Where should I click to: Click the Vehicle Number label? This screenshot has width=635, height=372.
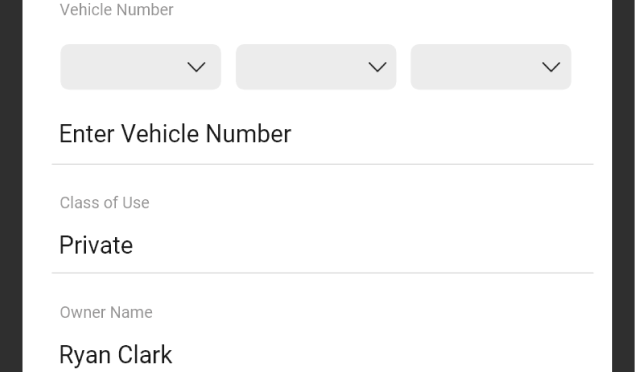(x=117, y=10)
